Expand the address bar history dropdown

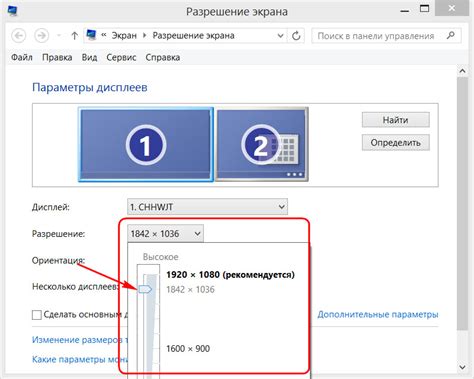tap(281, 35)
